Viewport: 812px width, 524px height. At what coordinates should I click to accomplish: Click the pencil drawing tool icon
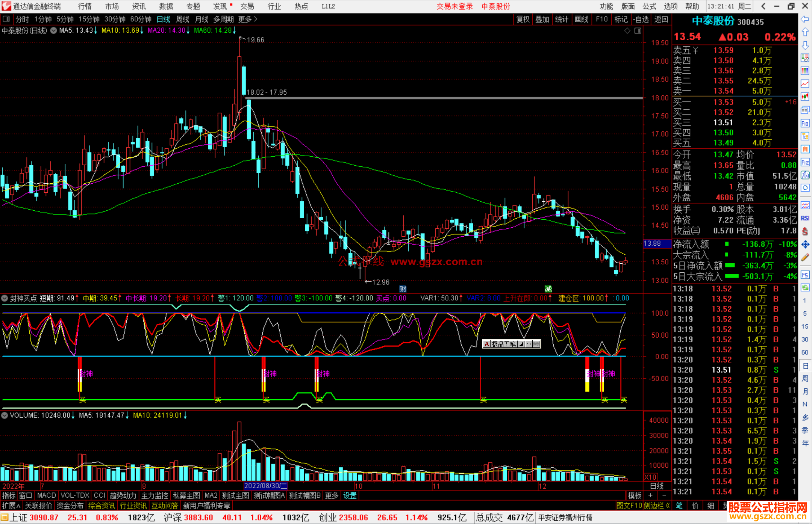point(805,257)
